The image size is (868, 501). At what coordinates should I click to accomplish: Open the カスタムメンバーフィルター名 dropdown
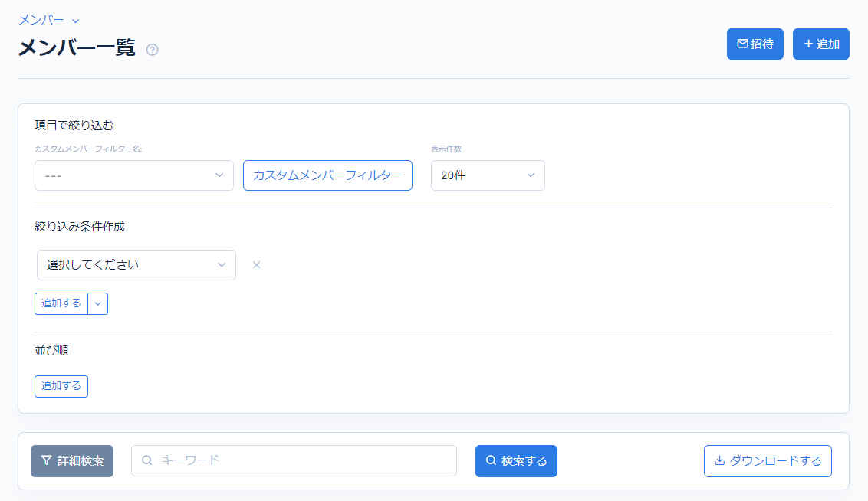tap(134, 175)
